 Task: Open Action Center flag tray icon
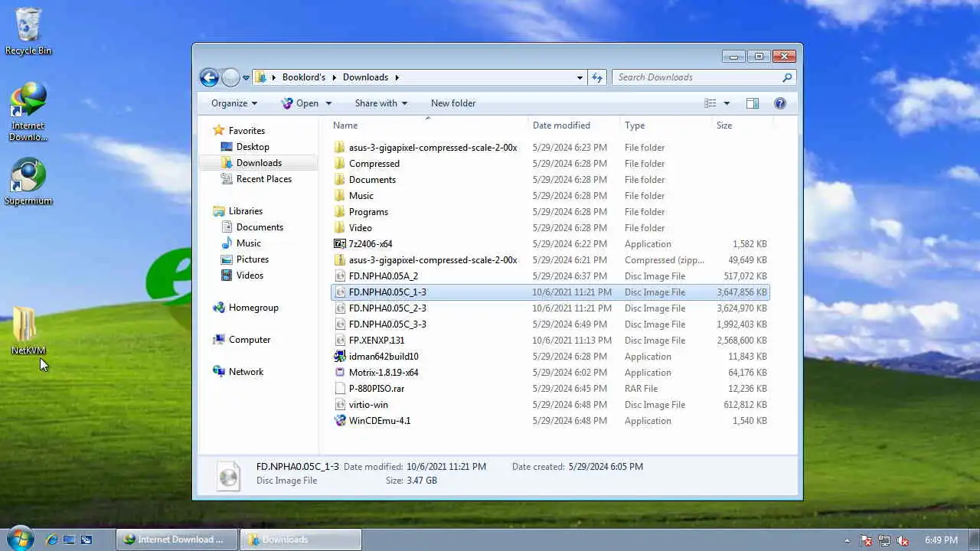tap(867, 540)
